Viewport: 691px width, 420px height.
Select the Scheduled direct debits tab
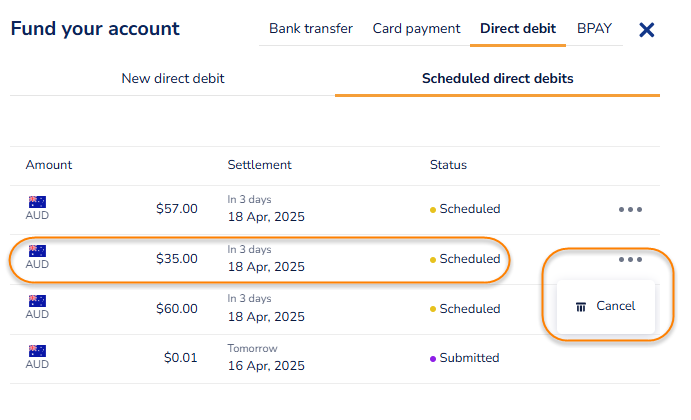[x=497, y=78]
